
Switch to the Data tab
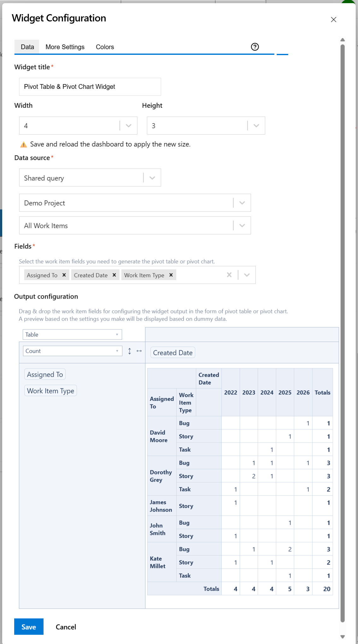[27, 47]
